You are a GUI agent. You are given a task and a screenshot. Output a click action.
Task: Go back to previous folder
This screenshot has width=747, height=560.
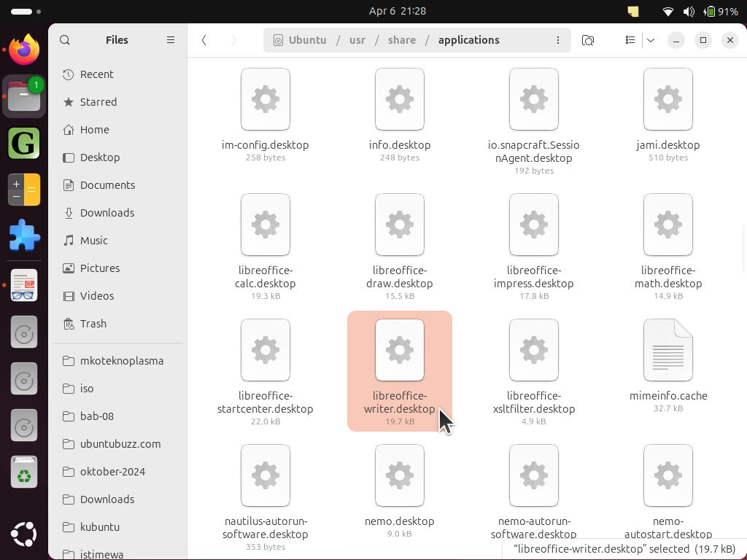coord(204,40)
